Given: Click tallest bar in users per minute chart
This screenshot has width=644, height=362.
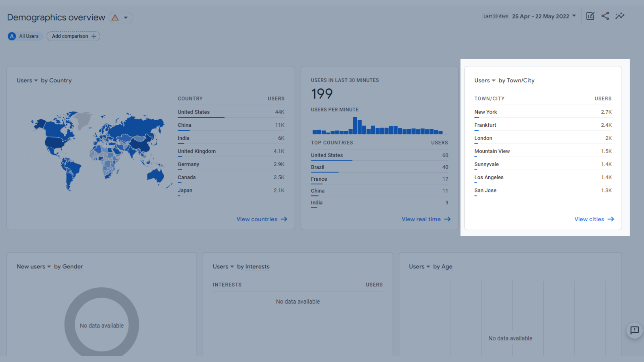Looking at the screenshot, I should pos(355,126).
